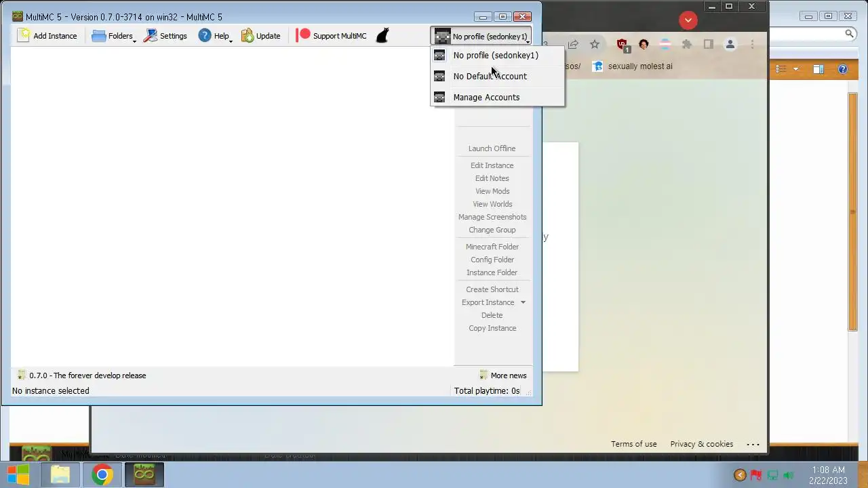This screenshot has width=868, height=488.
Task: Open the Folders dropdown in MultiMC
Action: coord(113,36)
